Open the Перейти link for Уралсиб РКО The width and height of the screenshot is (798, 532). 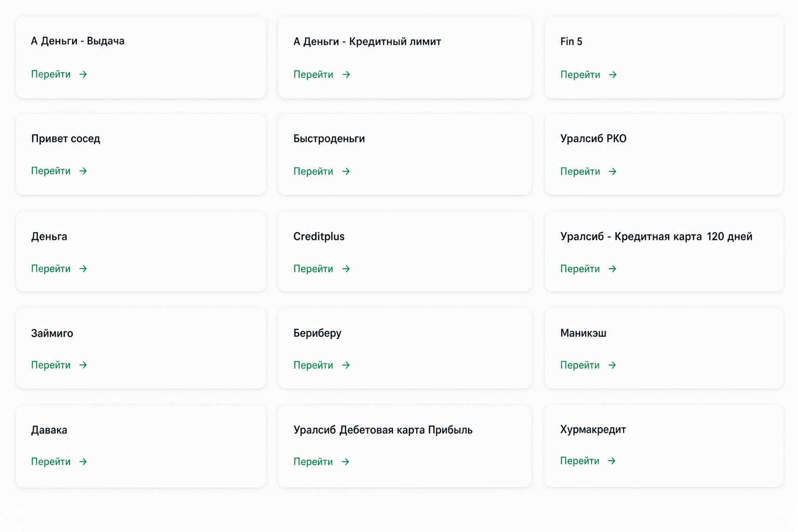580,171
